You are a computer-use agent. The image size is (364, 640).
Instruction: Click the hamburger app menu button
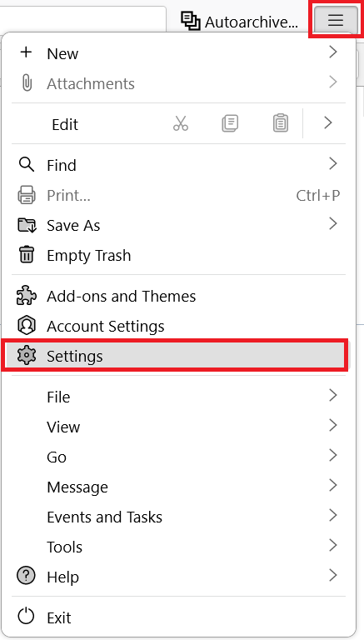[x=336, y=20]
